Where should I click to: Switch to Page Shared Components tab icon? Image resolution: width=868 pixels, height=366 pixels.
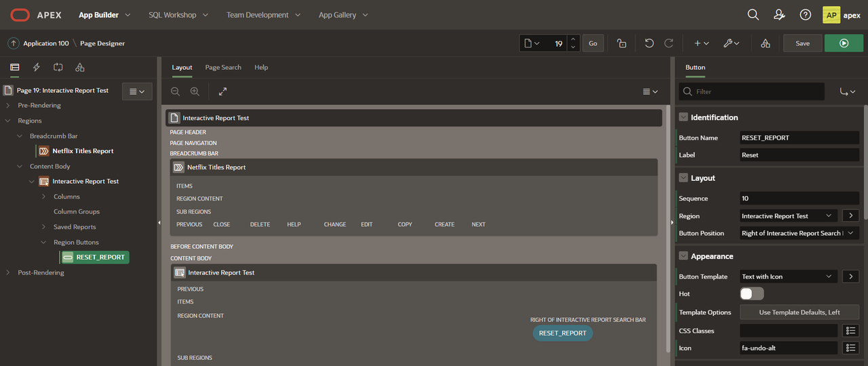pos(80,67)
